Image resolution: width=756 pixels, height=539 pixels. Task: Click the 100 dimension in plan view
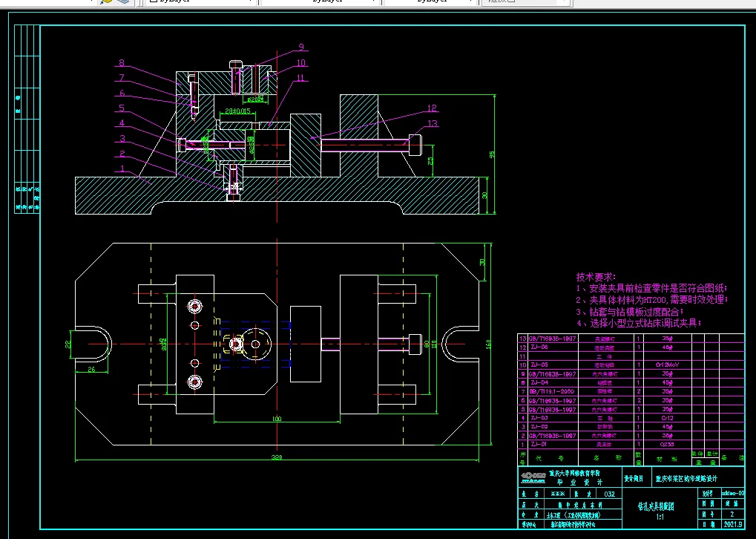tap(277, 419)
